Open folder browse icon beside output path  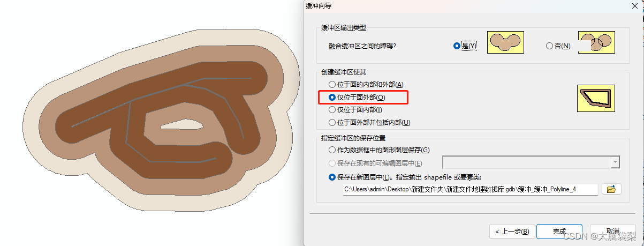(x=611, y=189)
